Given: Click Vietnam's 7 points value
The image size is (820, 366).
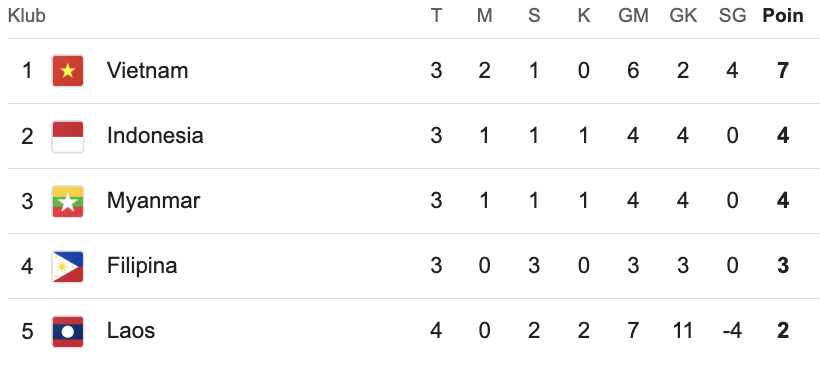Looking at the screenshot, I should click(783, 71).
